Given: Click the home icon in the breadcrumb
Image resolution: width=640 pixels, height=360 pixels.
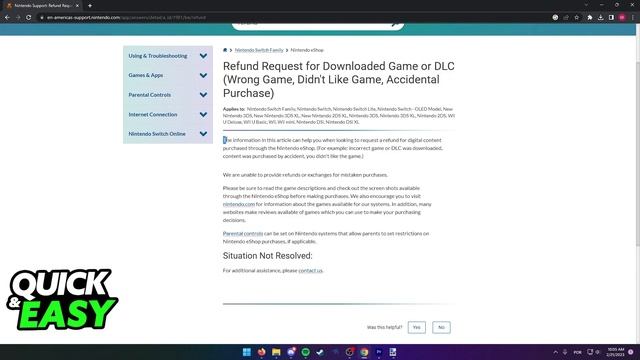Looking at the screenshot, I should pos(225,50).
